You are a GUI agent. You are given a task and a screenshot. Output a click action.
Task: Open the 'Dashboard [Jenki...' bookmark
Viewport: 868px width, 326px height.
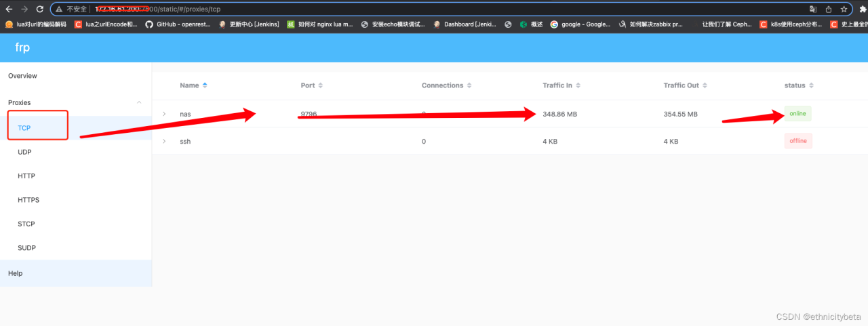pyautogui.click(x=465, y=24)
